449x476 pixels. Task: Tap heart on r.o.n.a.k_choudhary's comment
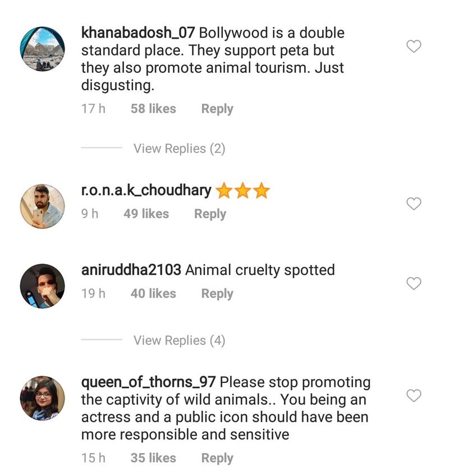(x=414, y=204)
